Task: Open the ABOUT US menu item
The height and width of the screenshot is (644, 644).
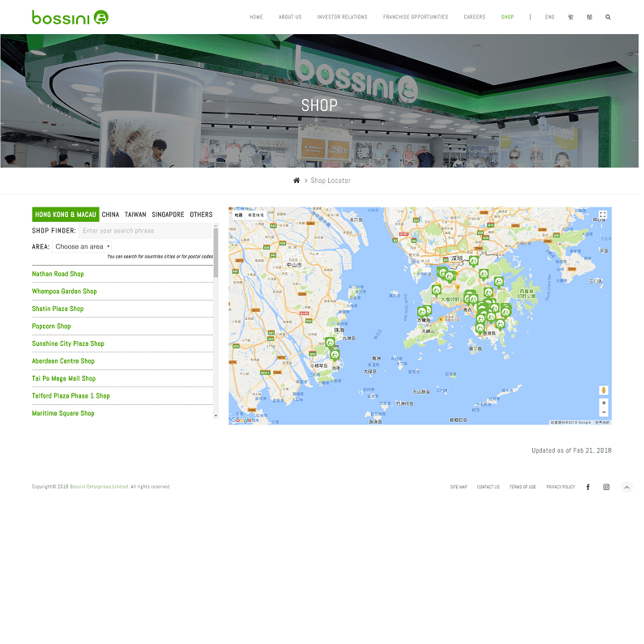Action: pyautogui.click(x=290, y=17)
